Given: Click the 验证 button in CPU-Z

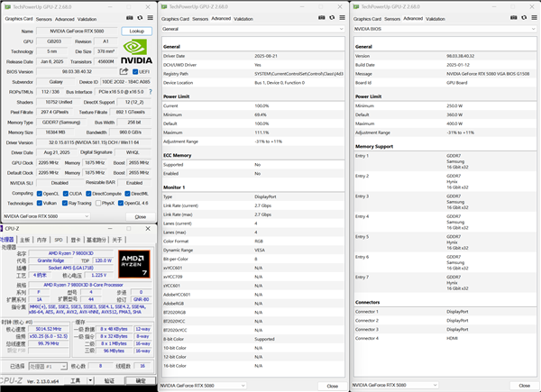Looking at the screenshot, I should click(109, 380).
